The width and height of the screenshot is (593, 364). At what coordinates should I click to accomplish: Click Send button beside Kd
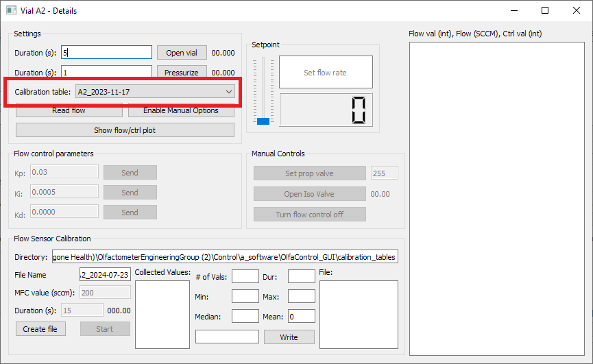point(130,213)
